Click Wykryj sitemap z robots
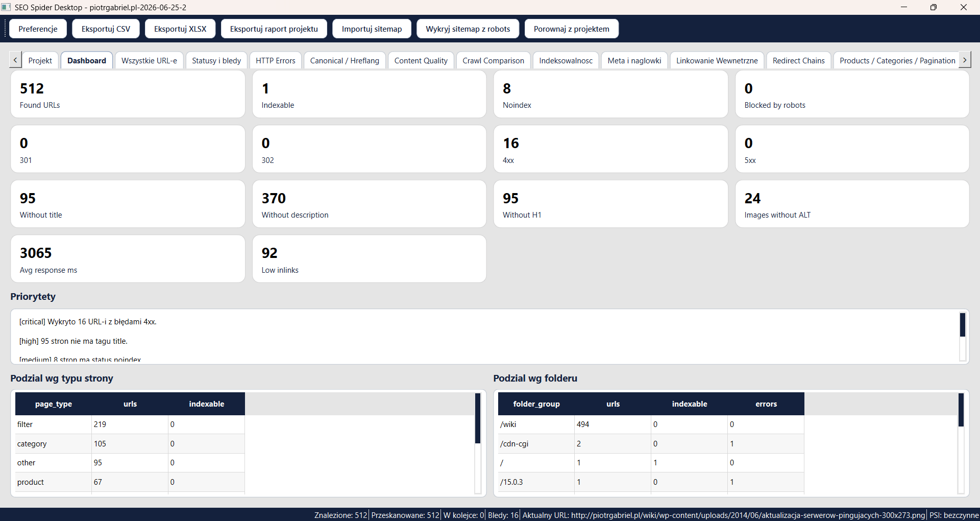This screenshot has height=521, width=980. 468,29
